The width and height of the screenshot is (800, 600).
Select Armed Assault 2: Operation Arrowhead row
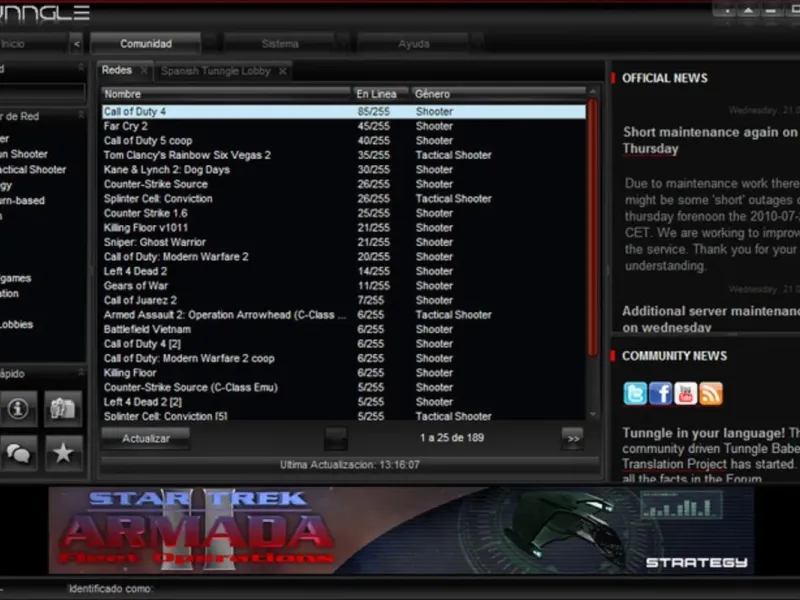[x=343, y=315]
